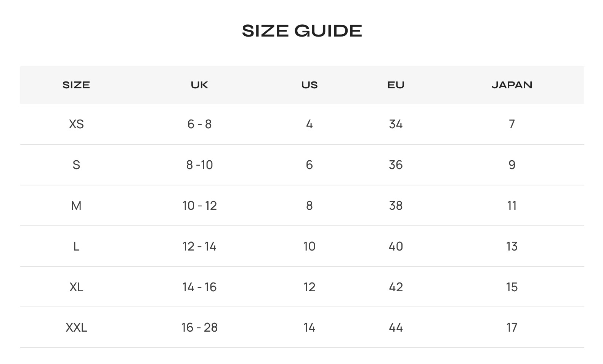The width and height of the screenshot is (603, 364).
Task: Select EU value 38
Action: 396,206
